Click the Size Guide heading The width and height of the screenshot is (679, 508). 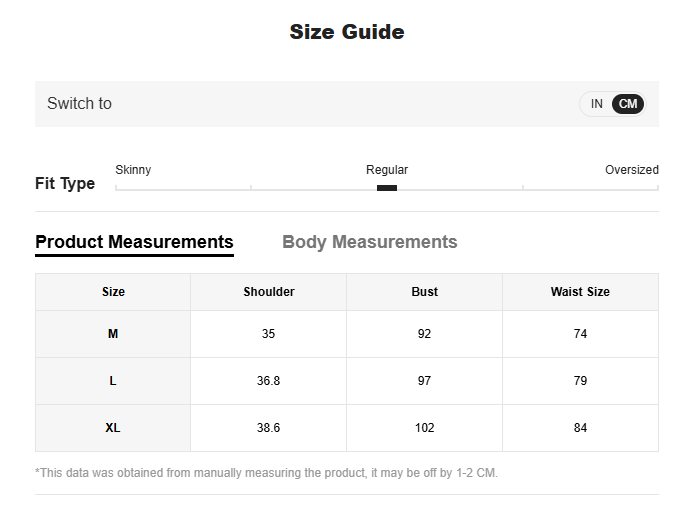[x=347, y=32]
